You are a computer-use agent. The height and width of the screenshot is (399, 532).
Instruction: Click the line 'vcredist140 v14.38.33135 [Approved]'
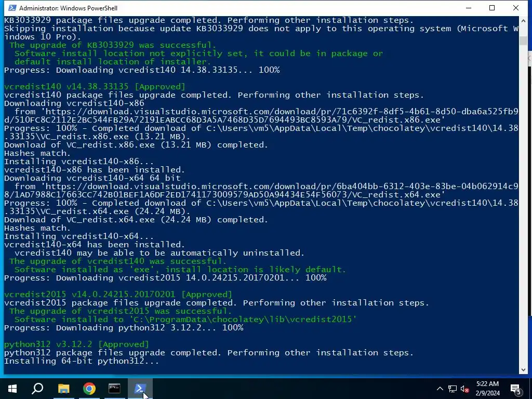pyautogui.click(x=95, y=87)
